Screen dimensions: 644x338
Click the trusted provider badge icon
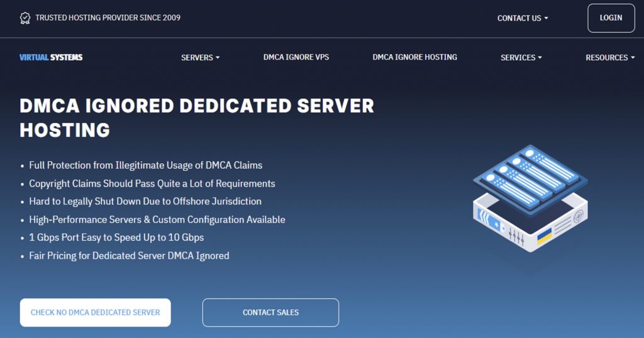pyautogui.click(x=25, y=18)
